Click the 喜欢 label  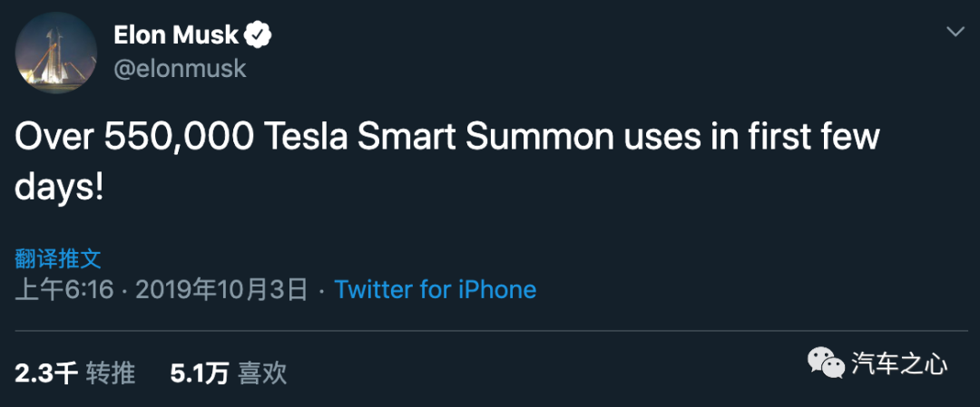262,373
